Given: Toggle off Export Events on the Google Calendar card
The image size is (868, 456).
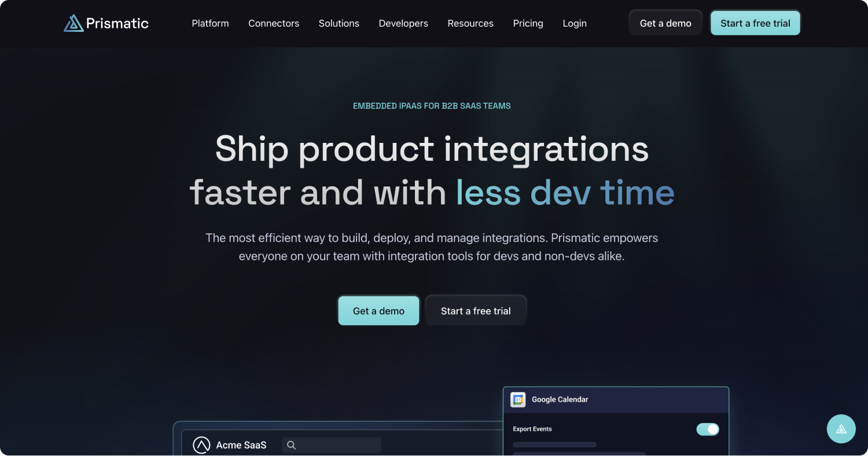Looking at the screenshot, I should (x=707, y=429).
